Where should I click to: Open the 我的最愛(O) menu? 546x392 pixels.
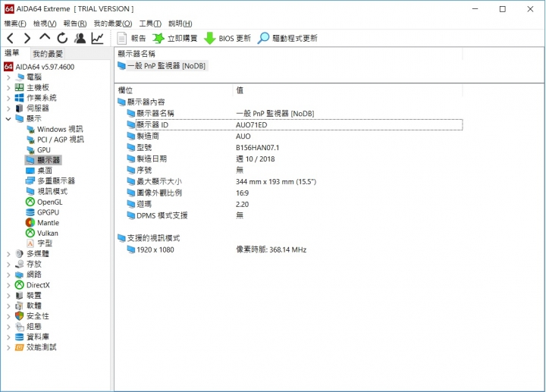pyautogui.click(x=113, y=24)
